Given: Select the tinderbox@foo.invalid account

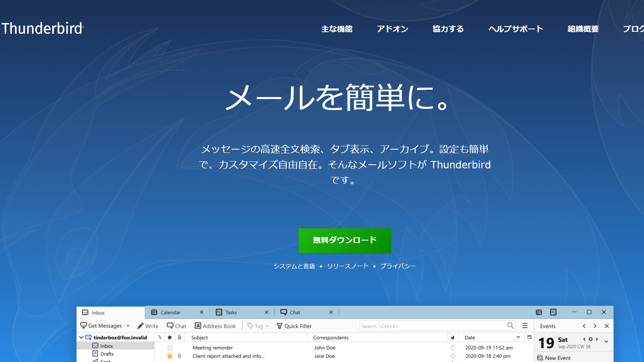Looking at the screenshot, I should click(120, 338).
